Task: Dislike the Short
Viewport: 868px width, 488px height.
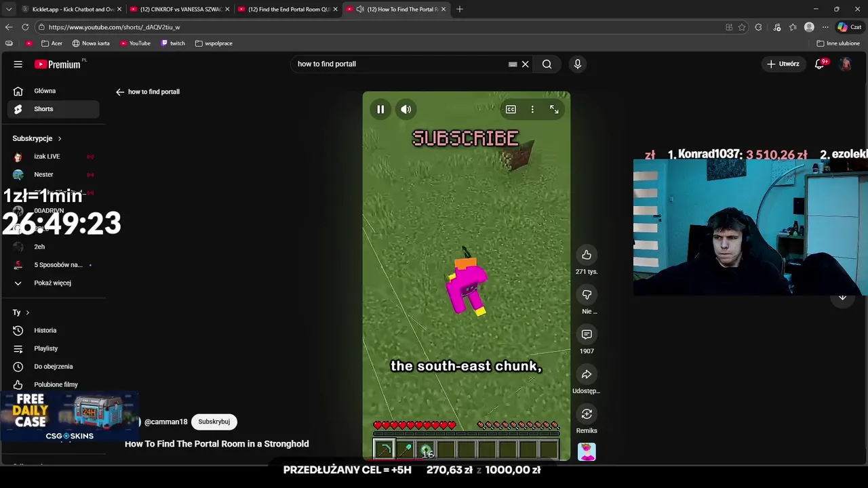Action: [x=587, y=295]
